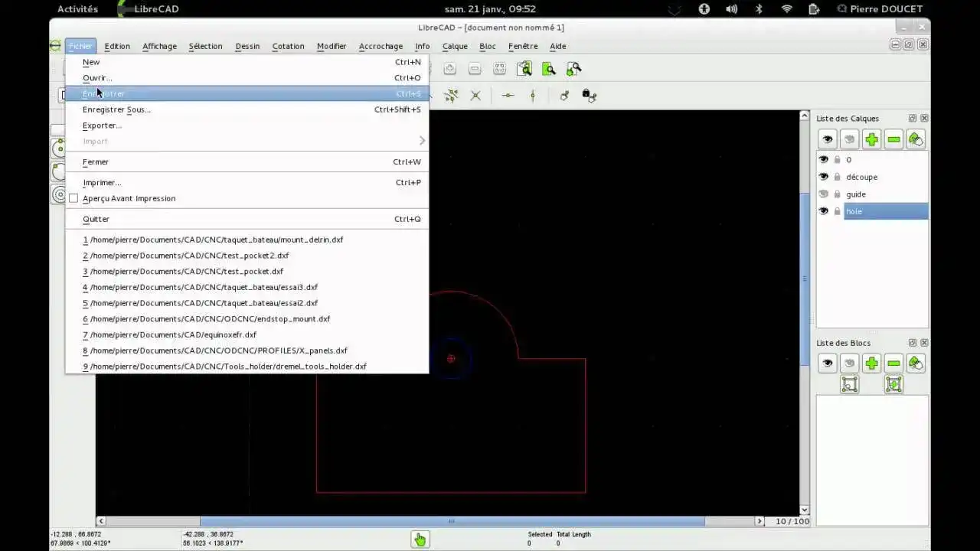The width and height of the screenshot is (980, 551).
Task: Open the Zoom In tool
Action: click(449, 69)
